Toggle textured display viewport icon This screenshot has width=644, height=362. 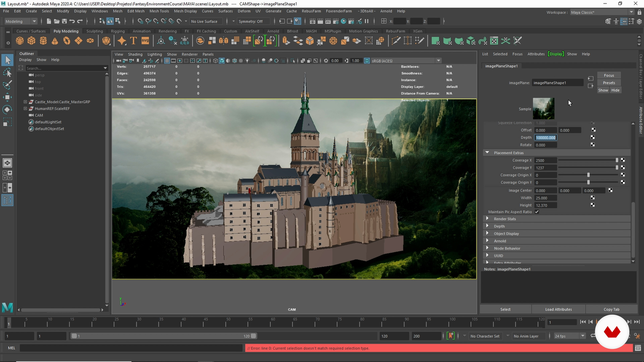coord(241,61)
